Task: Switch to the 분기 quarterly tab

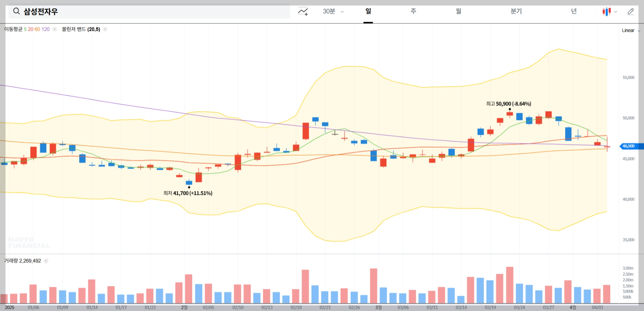Action: coord(516,11)
